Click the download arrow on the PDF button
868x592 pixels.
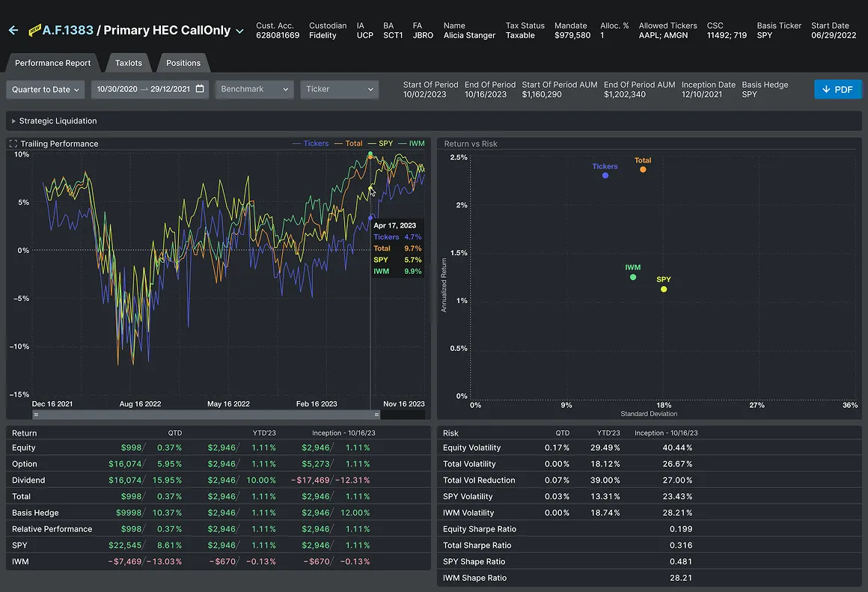click(828, 88)
